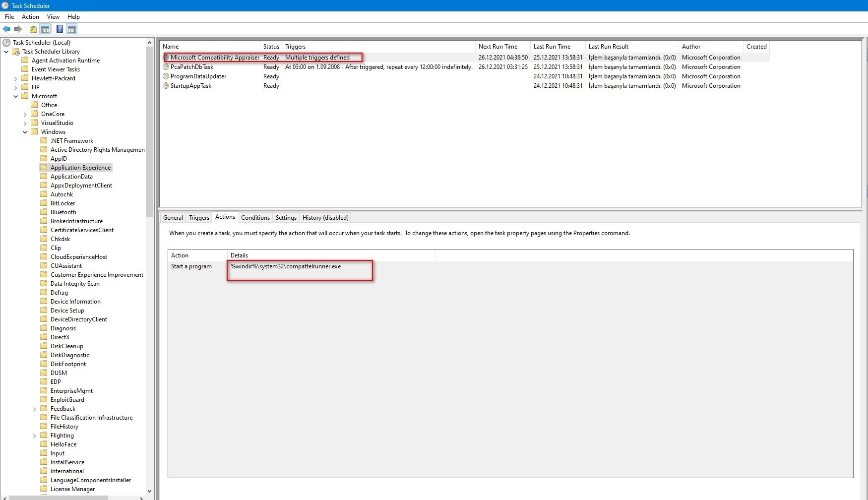Open the Conditions tab
Screen dimensions: 868x500
(255, 218)
